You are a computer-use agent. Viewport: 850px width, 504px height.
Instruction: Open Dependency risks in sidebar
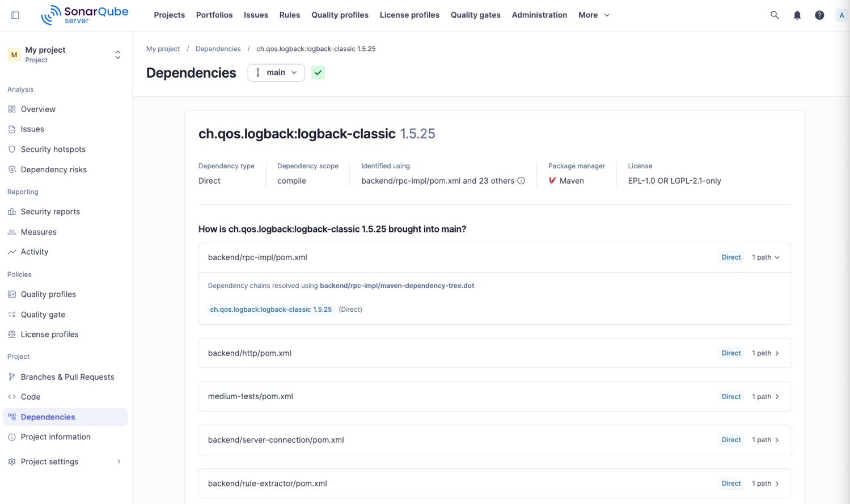click(53, 170)
